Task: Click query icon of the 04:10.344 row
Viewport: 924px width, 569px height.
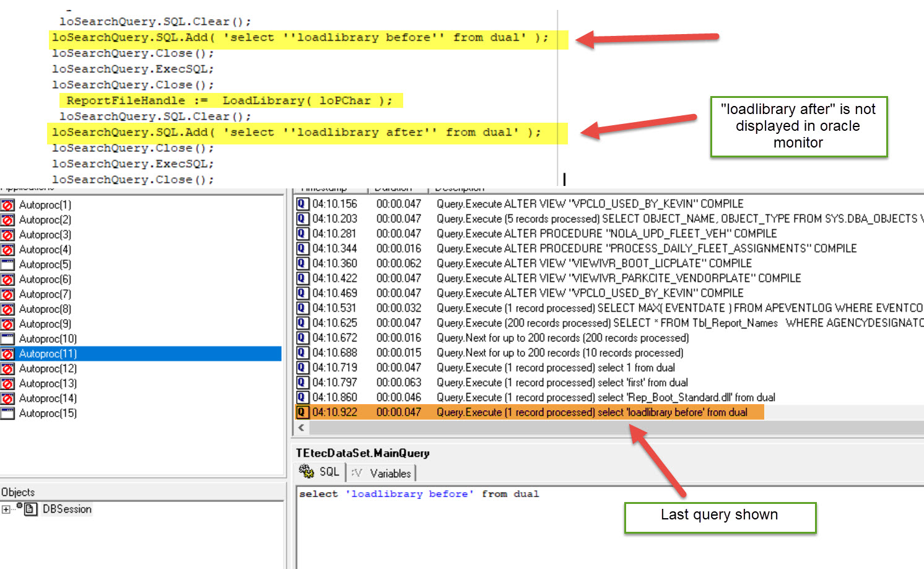Action: point(302,248)
